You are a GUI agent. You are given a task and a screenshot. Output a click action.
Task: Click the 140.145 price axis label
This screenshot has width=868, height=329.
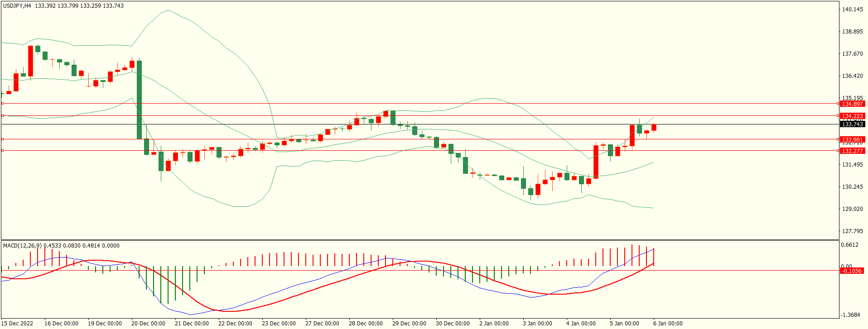(852, 10)
